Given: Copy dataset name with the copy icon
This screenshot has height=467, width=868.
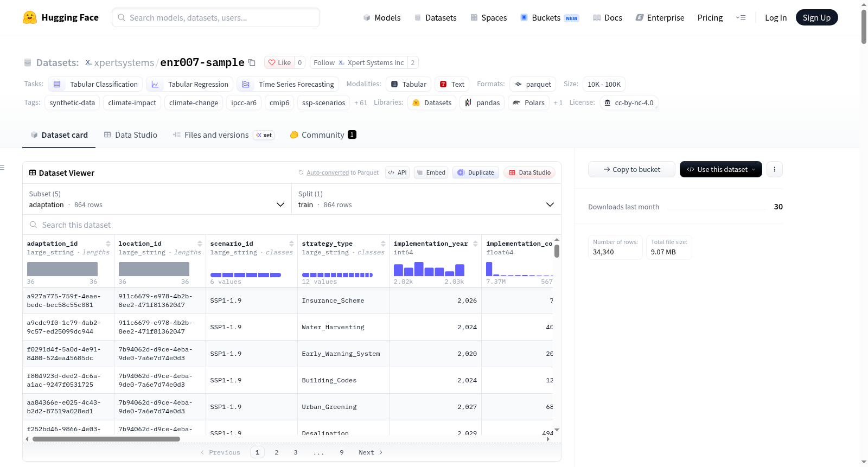Looking at the screenshot, I should click(252, 62).
